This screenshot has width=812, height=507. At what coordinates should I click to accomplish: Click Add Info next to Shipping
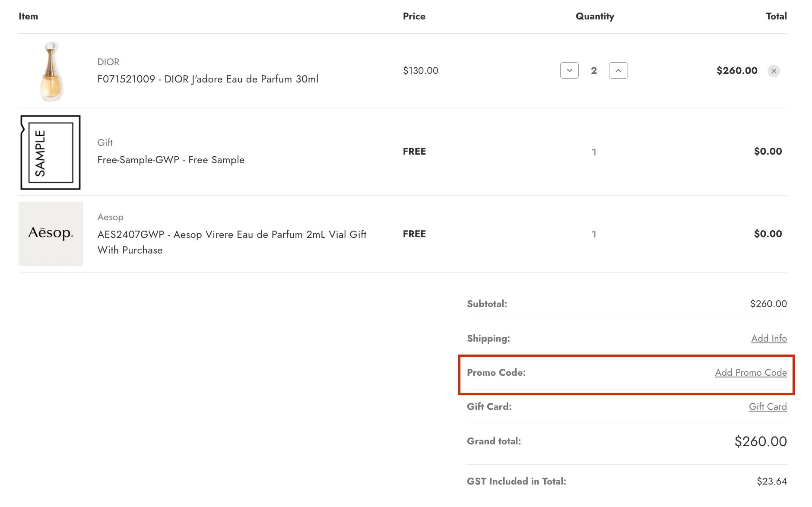(x=769, y=339)
